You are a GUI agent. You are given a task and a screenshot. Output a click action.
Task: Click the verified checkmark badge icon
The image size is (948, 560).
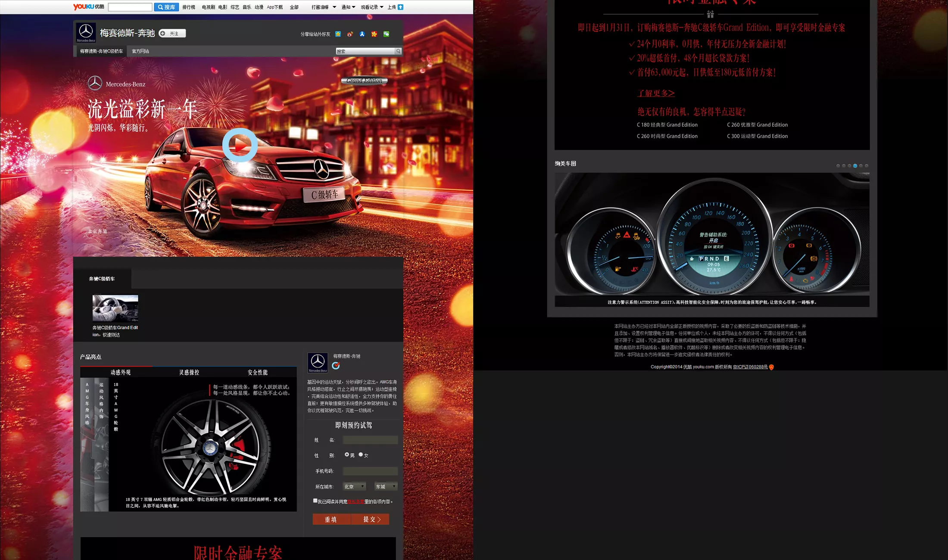(336, 366)
